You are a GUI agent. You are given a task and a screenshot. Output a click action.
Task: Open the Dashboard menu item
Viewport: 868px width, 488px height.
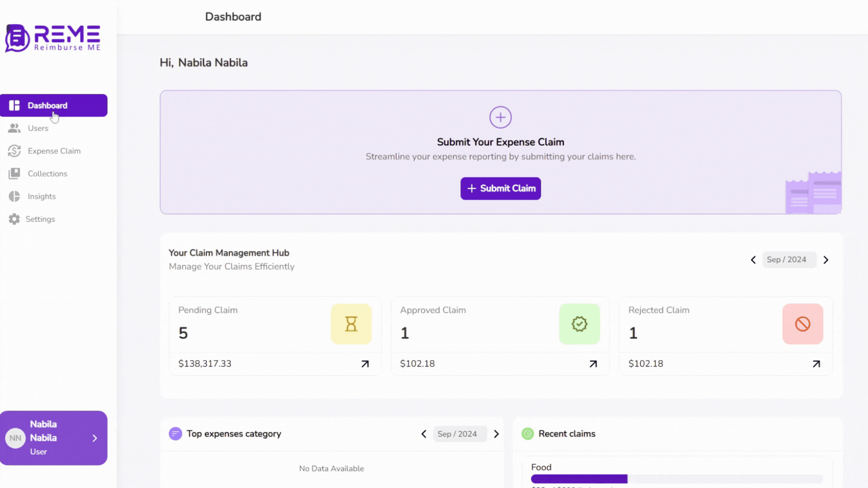[54, 105]
